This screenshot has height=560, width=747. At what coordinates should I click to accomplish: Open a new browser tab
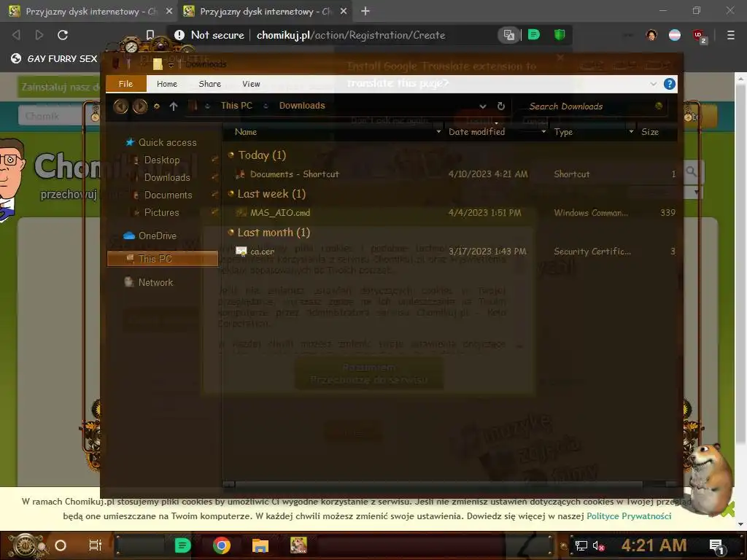[365, 10]
